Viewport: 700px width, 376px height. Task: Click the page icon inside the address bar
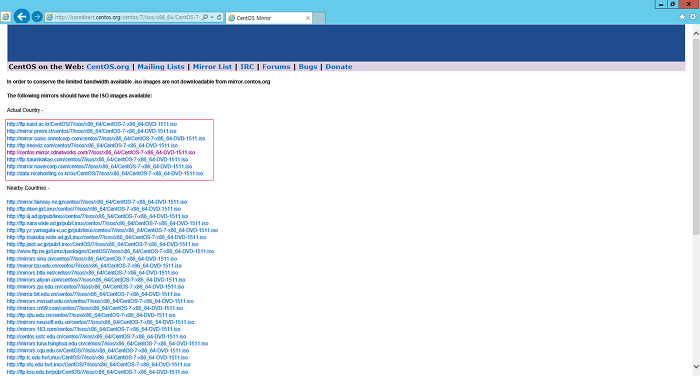click(50, 17)
